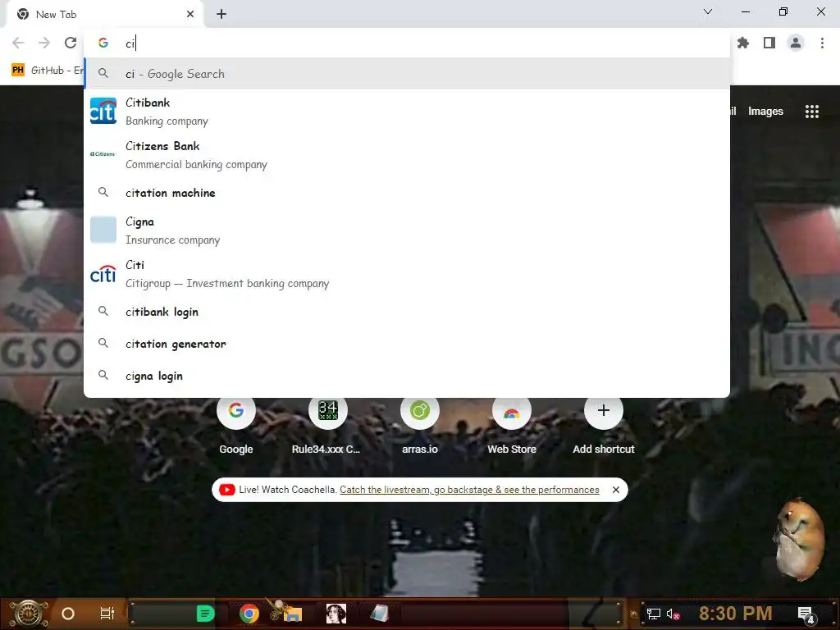This screenshot has width=840, height=630.
Task: Open the Chrome profile avatar
Action: click(796, 43)
